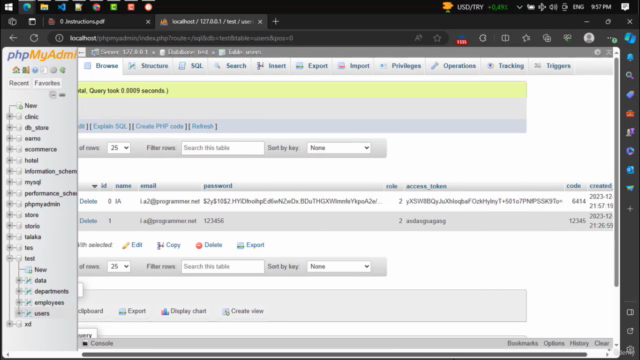Screen dimensions: 640x360
Task: Click the log out door icon
Action: 26,70
